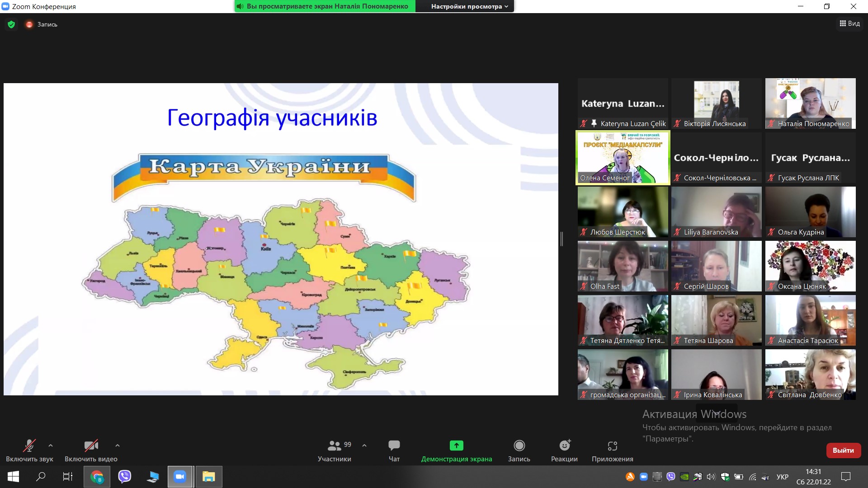Select Liliya Baranovska video tile
868x488 pixels.
(717, 212)
